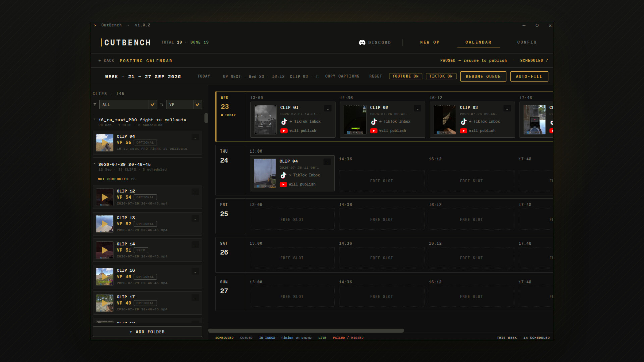Remove CLIP 01 from the Wednesday schedule

328,108
